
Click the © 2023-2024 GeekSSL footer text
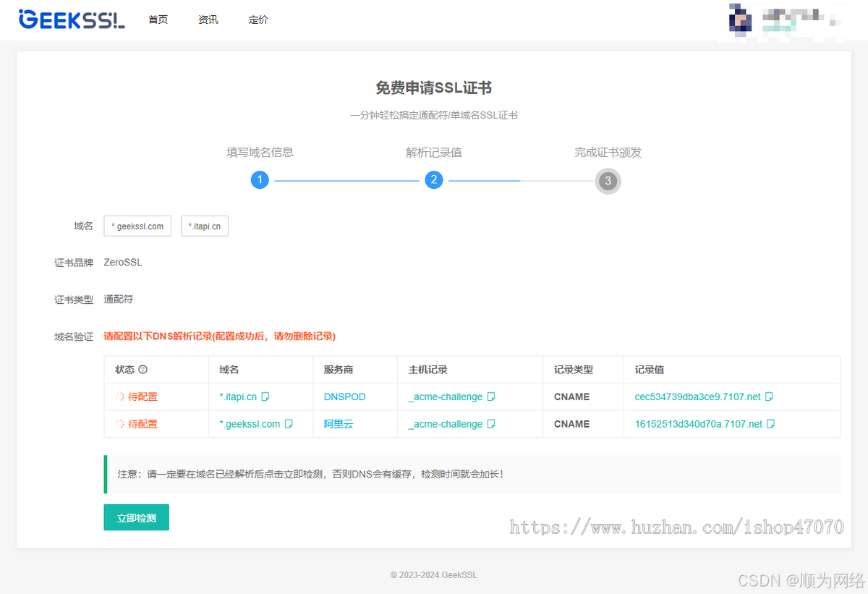point(434,575)
